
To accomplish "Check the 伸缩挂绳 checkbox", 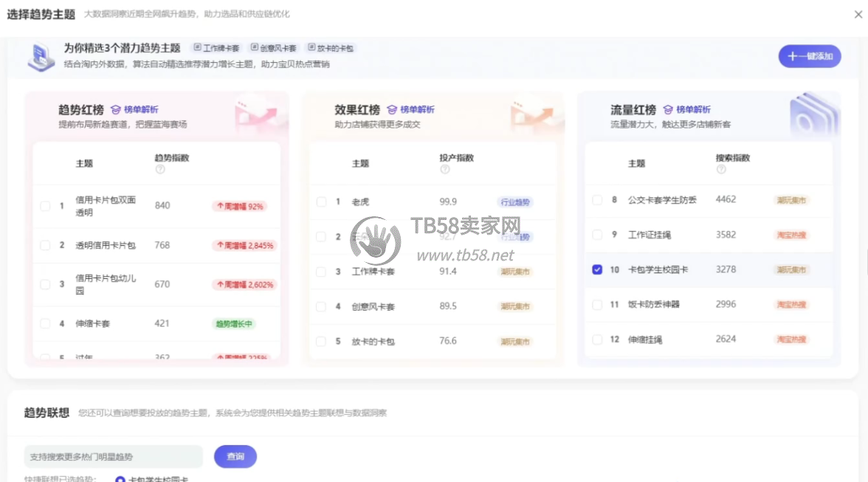I will point(596,340).
